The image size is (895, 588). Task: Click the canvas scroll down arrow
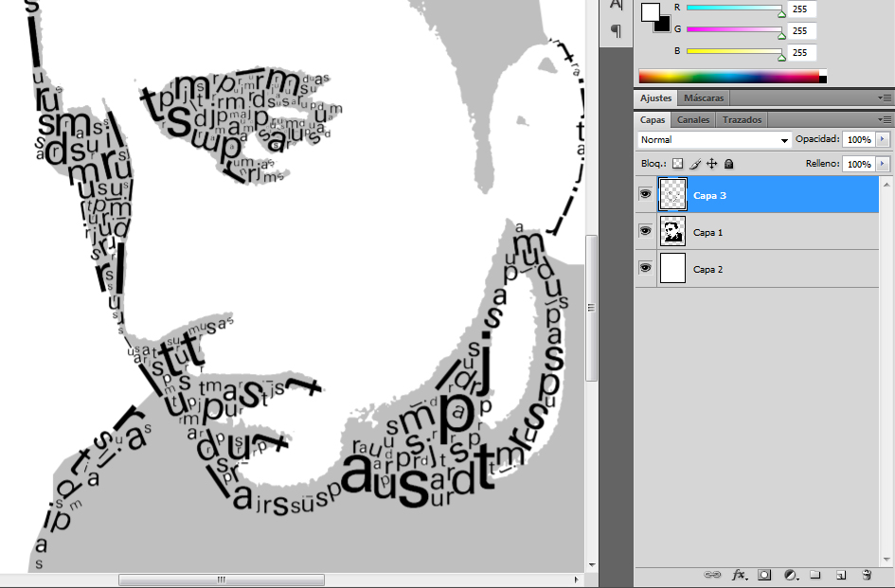[x=592, y=564]
